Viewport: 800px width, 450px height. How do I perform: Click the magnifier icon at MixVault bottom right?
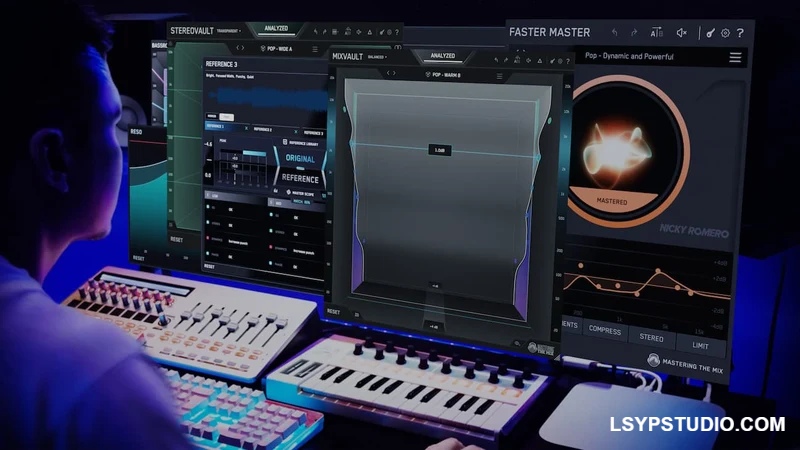[x=517, y=344]
